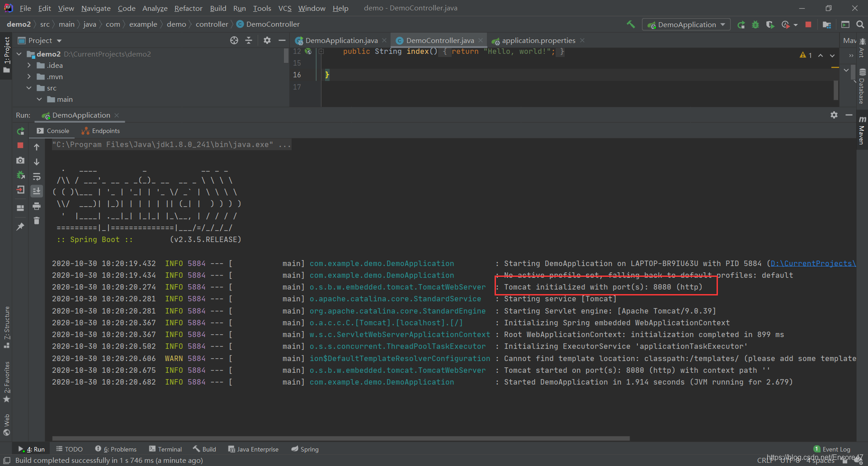Toggle the Web side tool window
868x466 pixels.
pyautogui.click(x=7, y=424)
